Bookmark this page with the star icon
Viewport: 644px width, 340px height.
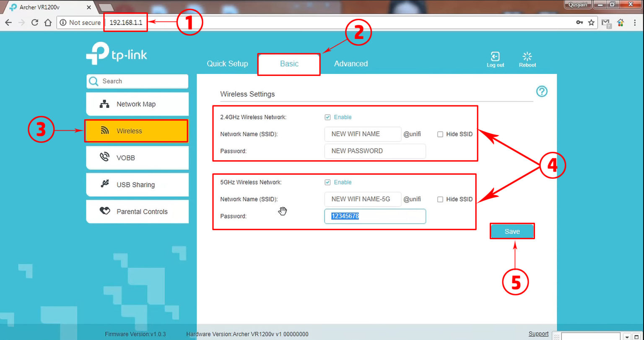tap(591, 23)
